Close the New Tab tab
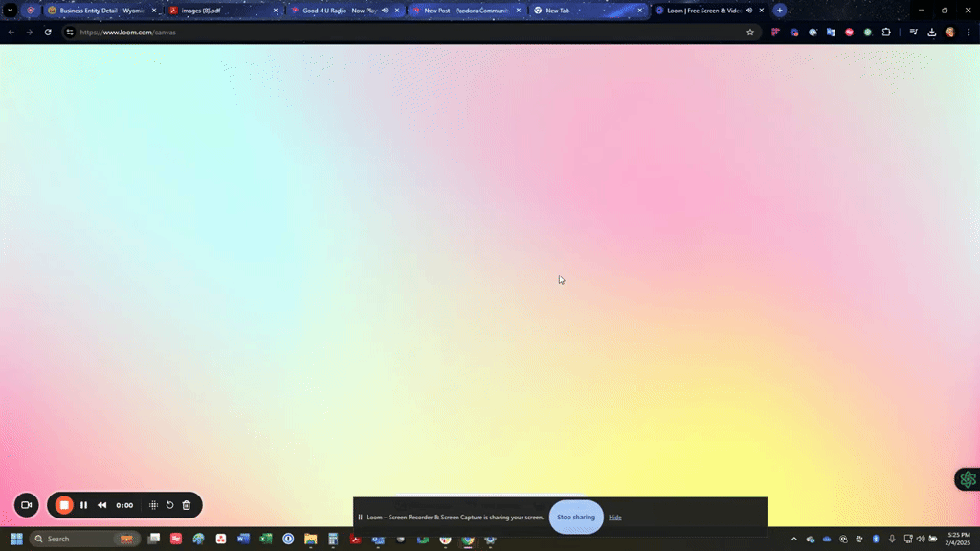980x551 pixels. [x=639, y=11]
